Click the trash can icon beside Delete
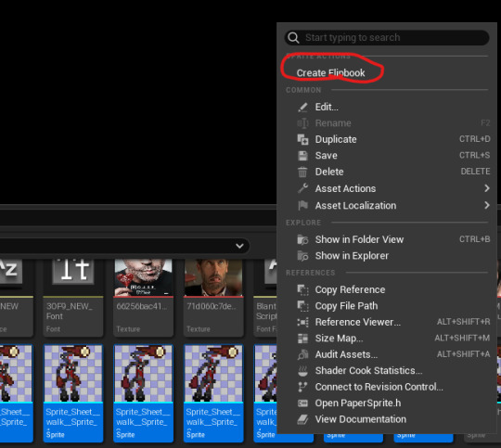The height and width of the screenshot is (448, 501). coord(302,172)
